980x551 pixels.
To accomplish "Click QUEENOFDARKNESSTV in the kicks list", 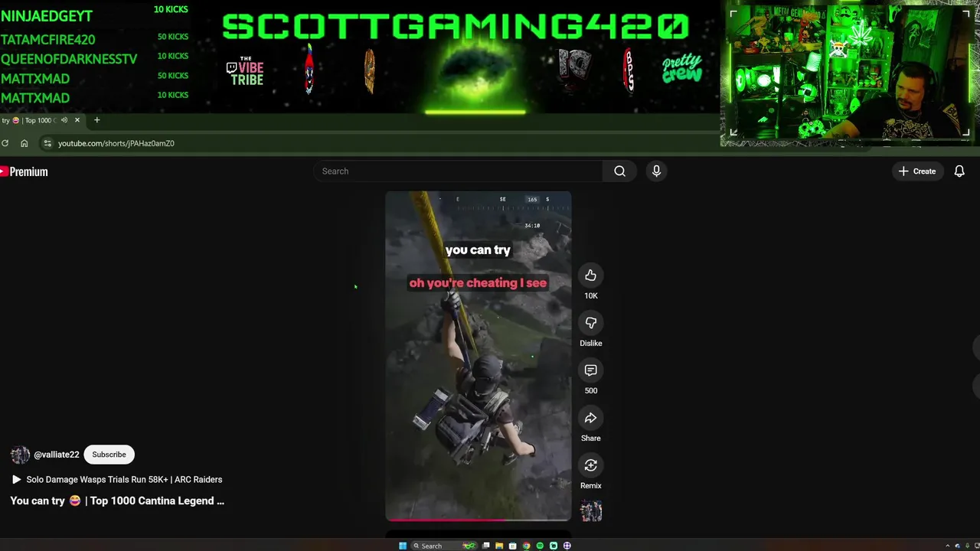I will point(69,59).
